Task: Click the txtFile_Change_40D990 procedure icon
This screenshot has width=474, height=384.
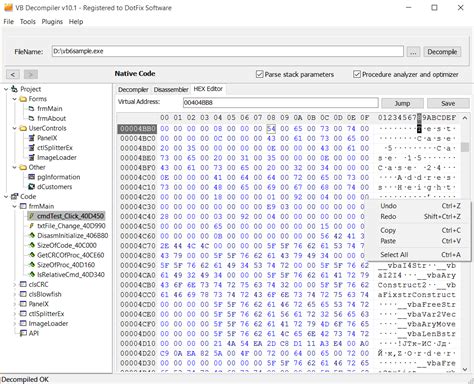Action: [32, 226]
